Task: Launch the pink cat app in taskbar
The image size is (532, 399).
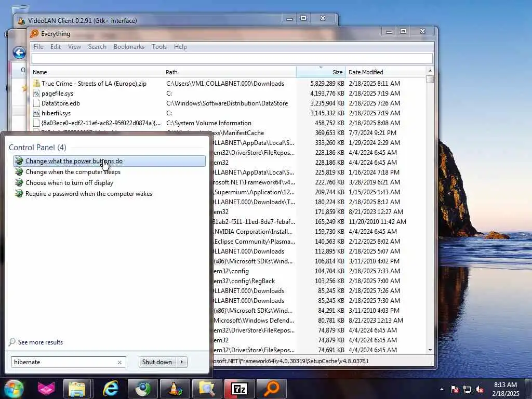Action: click(x=46, y=389)
